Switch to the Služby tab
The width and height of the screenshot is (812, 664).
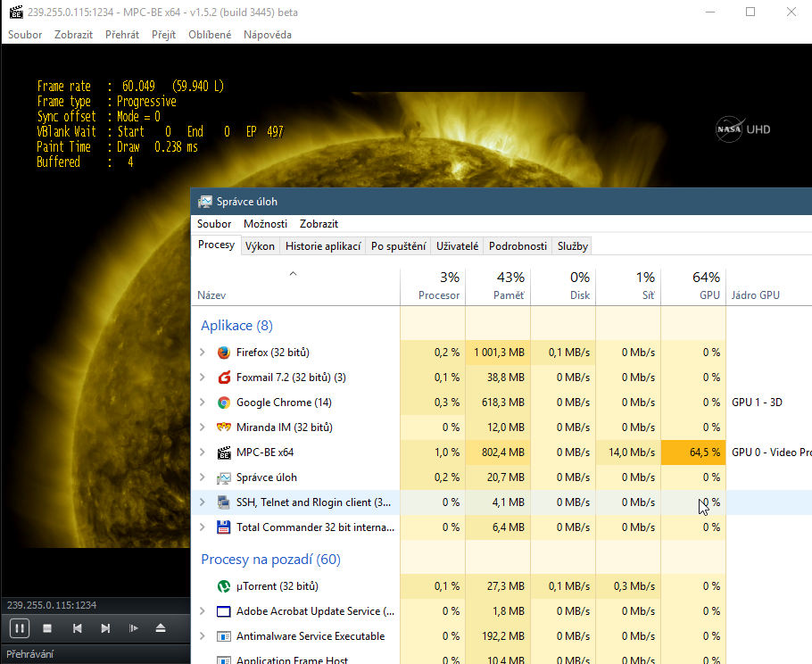click(573, 246)
